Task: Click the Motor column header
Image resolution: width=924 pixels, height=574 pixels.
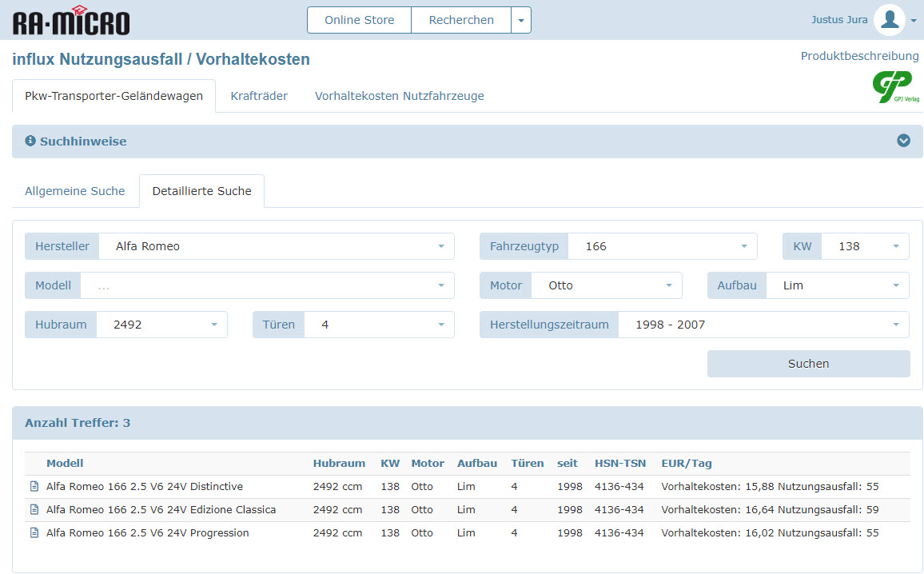Action: [428, 463]
